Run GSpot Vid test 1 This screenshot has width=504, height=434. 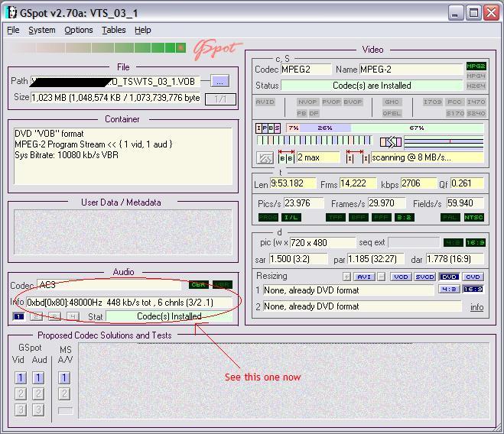(21, 378)
